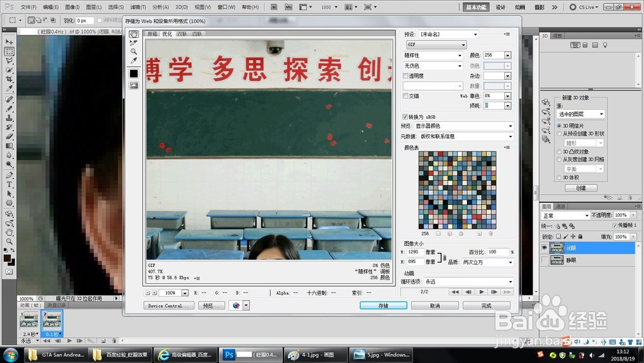Open the 窗口(W) menu
This screenshot has height=363, width=644.
226,7
